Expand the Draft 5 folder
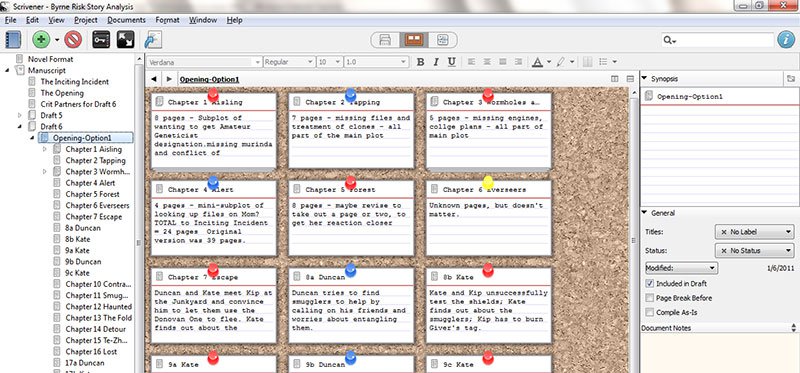Screen dimensions: 800x373 (20, 115)
